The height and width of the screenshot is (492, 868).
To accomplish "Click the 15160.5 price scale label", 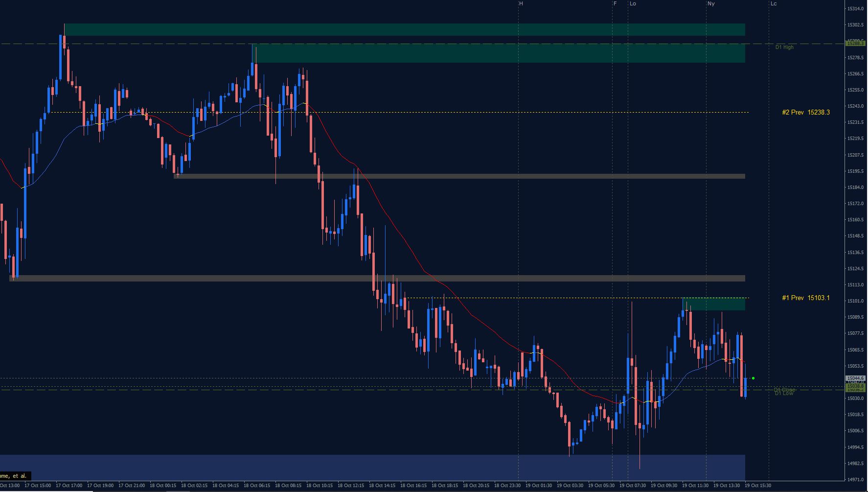I will pyautogui.click(x=856, y=220).
